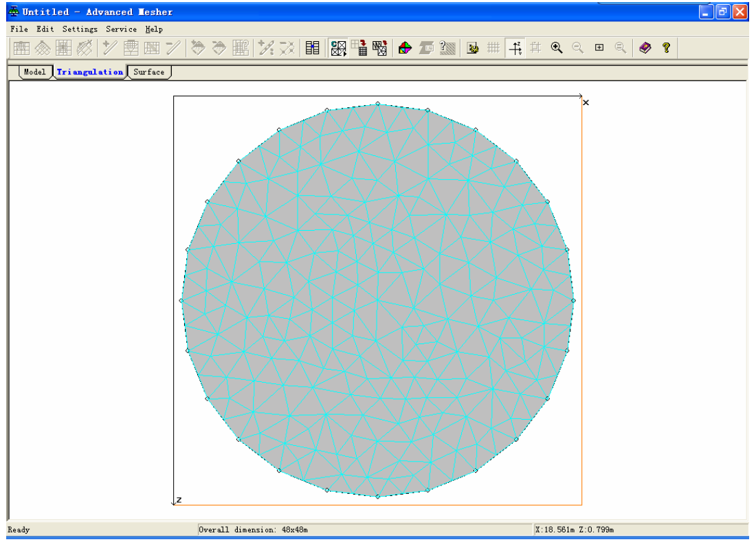Open the Service menu

[x=121, y=29]
